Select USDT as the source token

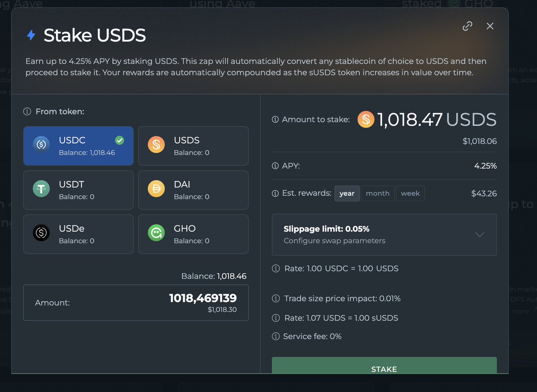pyautogui.click(x=78, y=190)
